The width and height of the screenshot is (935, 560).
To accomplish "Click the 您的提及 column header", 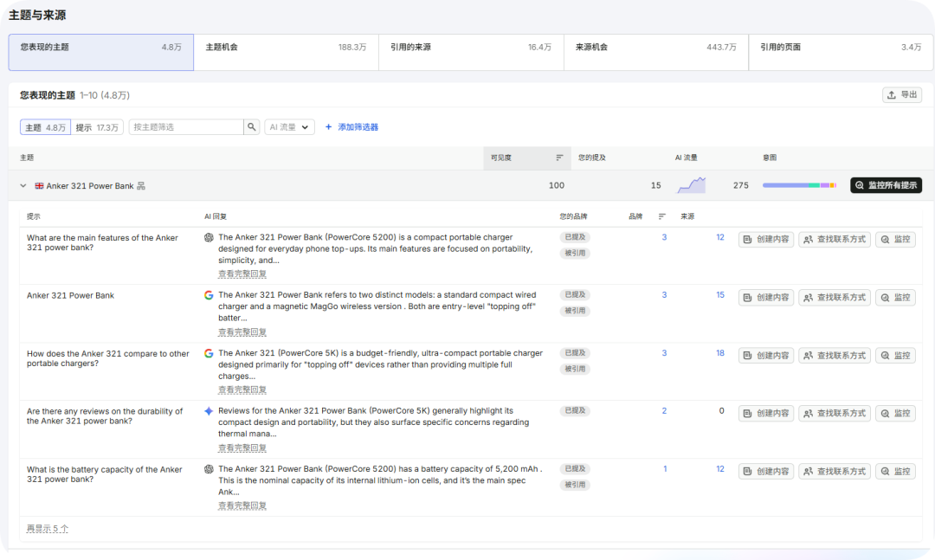I will (591, 158).
